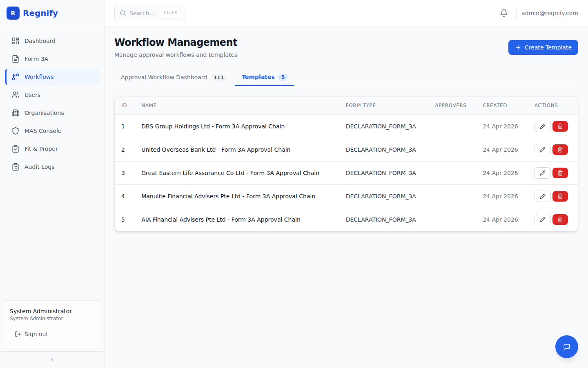Click the Create Template button
This screenshot has height=368, width=588.
click(543, 47)
